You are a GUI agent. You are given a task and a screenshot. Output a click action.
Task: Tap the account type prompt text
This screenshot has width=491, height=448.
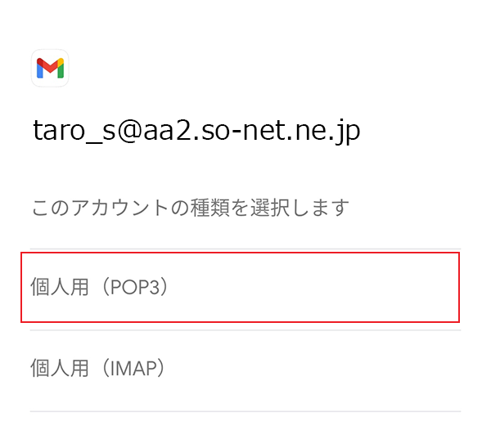190,208
